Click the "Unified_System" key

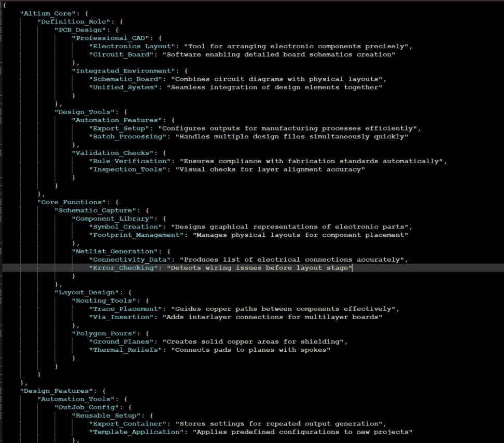[x=123, y=88]
